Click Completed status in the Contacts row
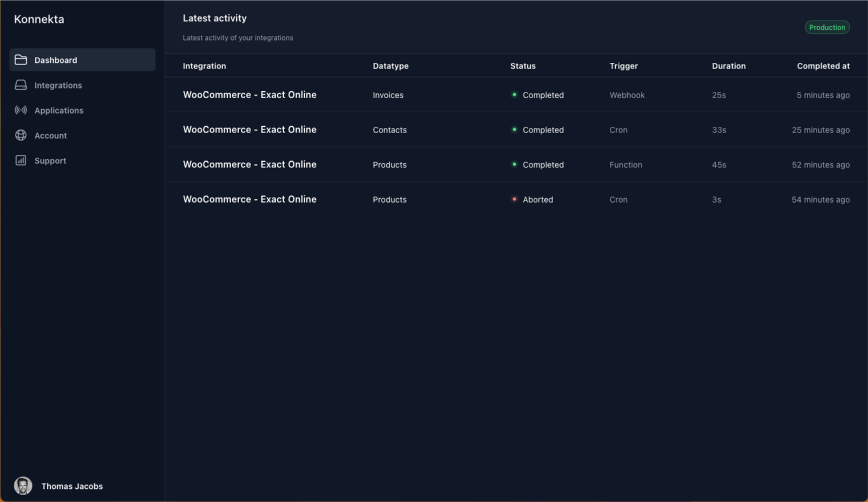868x502 pixels. 543,130
